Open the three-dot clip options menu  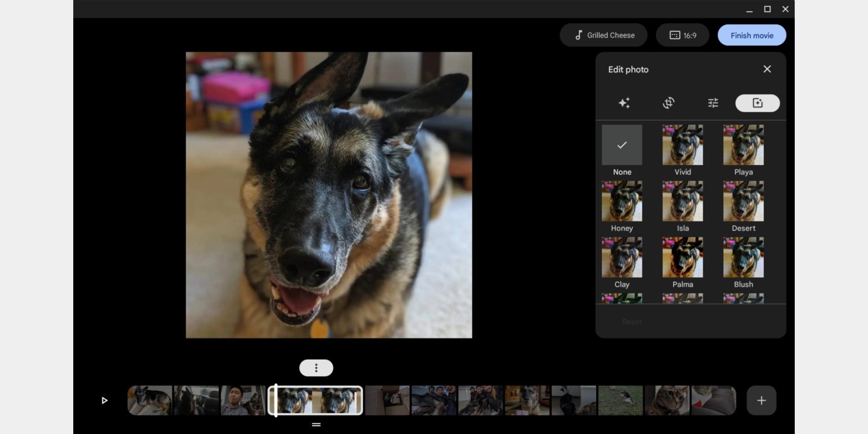point(316,368)
